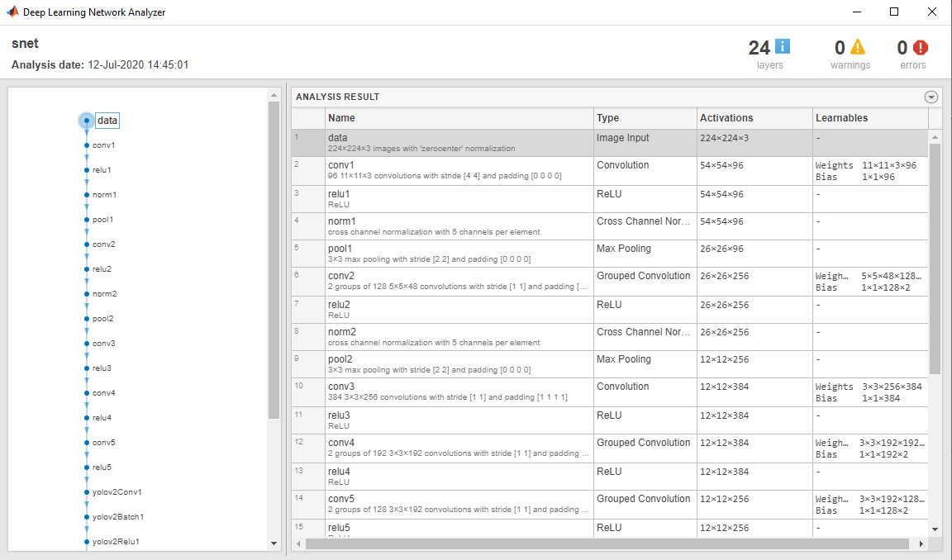Select the conv1 row in the results table
The image size is (952, 560).
[x=610, y=171]
